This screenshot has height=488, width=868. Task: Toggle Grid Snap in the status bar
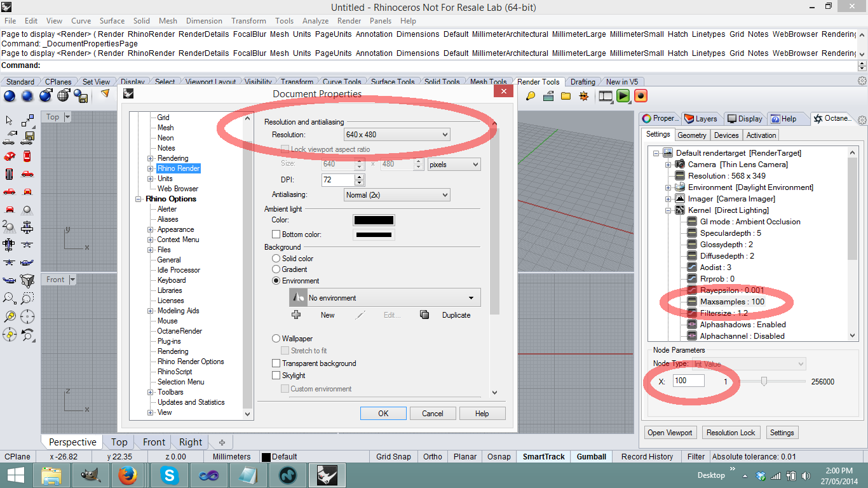pos(393,456)
